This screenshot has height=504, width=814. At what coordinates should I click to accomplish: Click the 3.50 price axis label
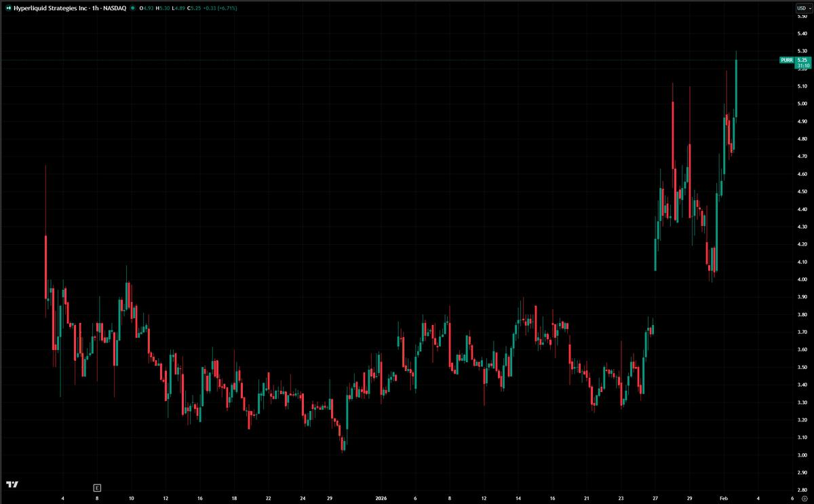801,367
